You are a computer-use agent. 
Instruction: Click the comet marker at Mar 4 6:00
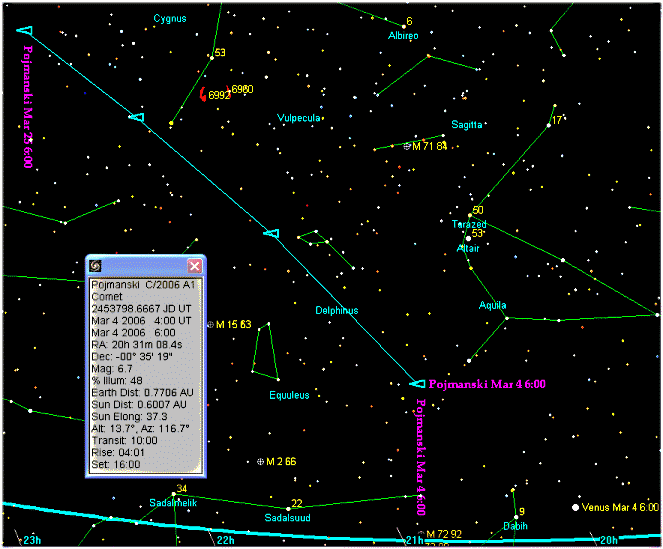tap(417, 383)
